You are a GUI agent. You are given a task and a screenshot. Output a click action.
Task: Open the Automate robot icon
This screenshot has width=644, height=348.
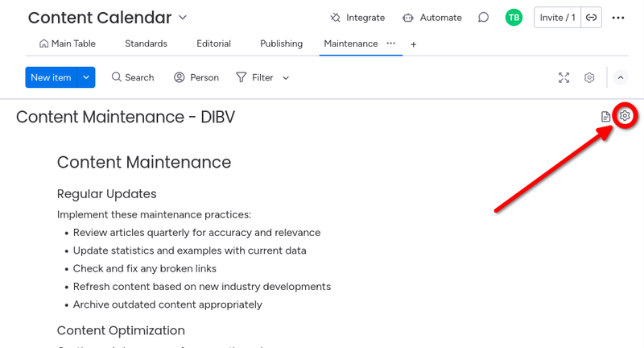[408, 18]
